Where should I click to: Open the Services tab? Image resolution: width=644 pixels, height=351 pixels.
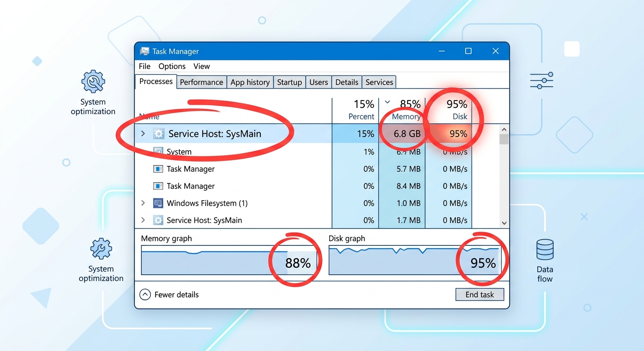379,82
